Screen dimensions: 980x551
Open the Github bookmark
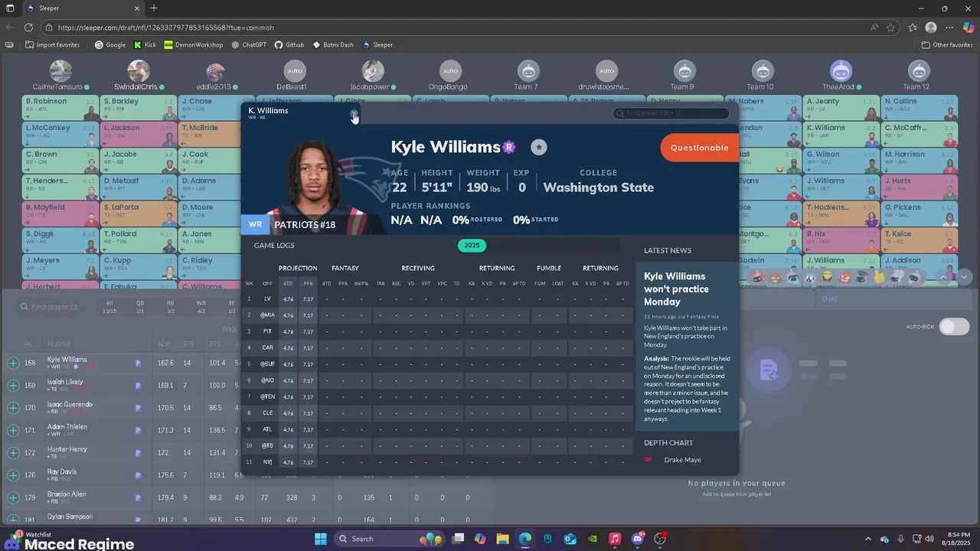point(289,44)
